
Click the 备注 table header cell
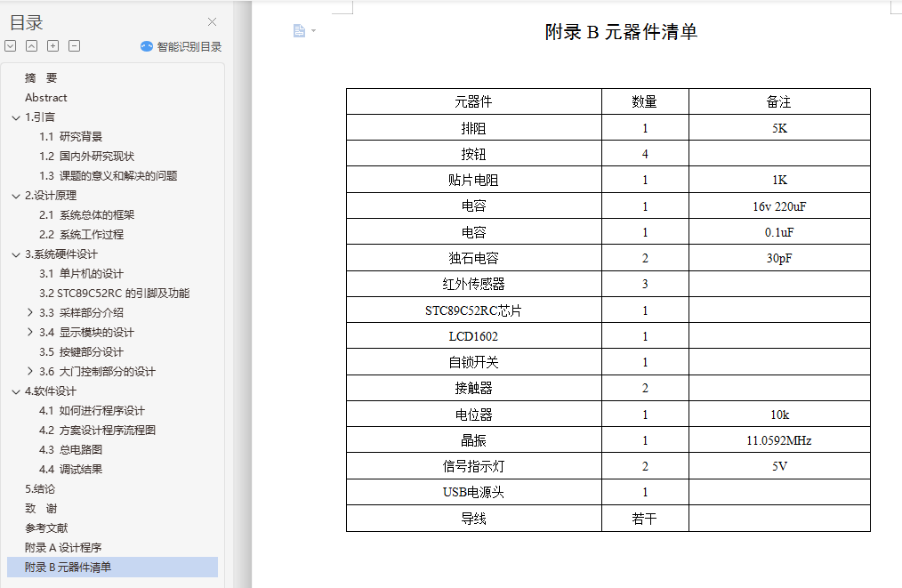(x=779, y=101)
